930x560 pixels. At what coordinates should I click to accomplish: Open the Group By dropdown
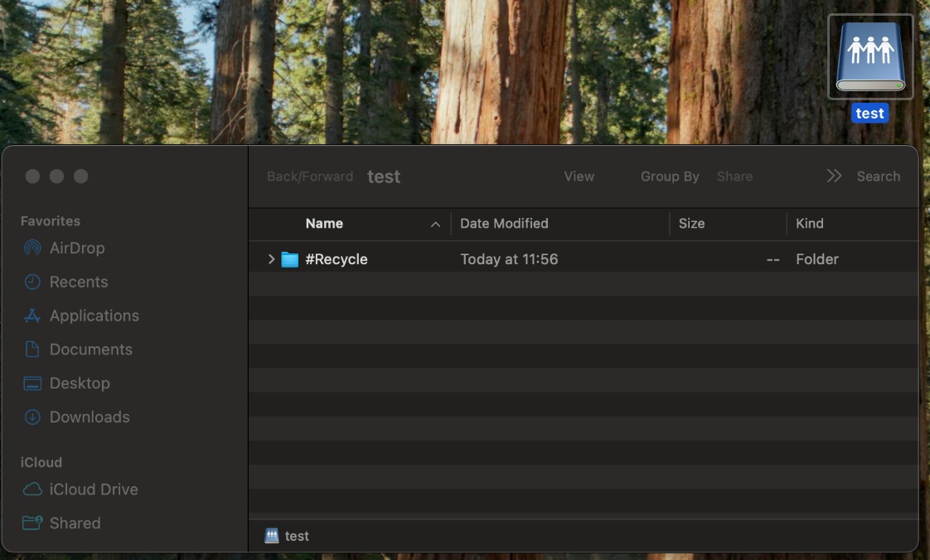click(x=670, y=176)
